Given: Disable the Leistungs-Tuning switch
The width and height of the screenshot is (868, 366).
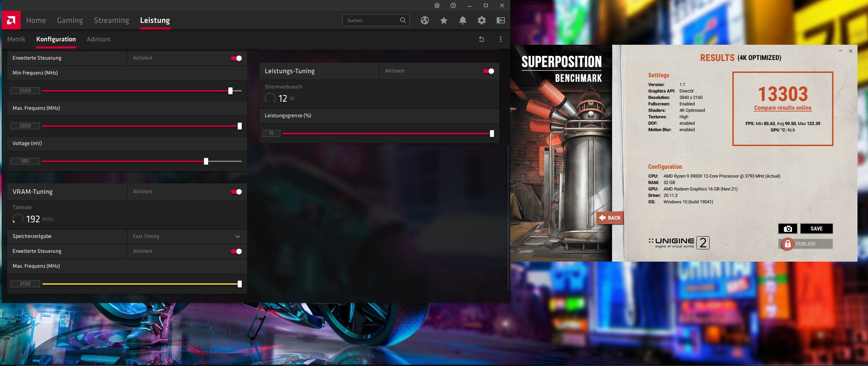Looking at the screenshot, I should 489,71.
